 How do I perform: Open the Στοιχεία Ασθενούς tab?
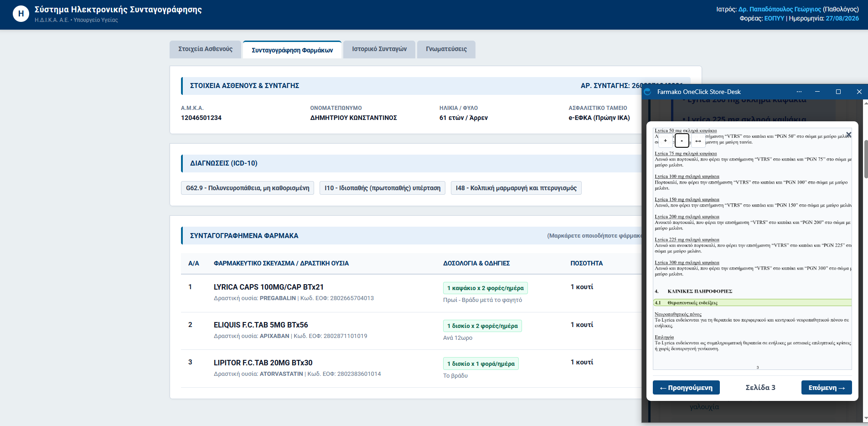pos(206,49)
